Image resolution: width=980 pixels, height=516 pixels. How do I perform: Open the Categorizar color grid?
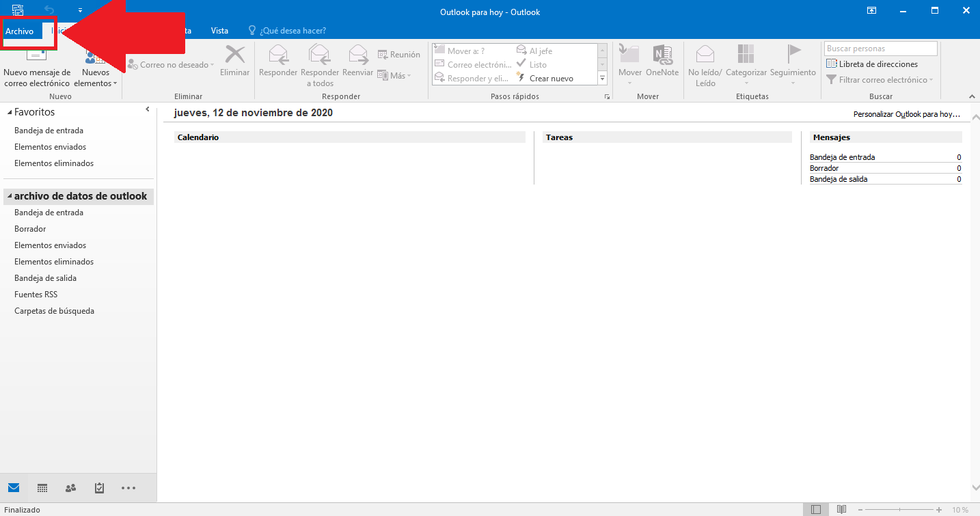[x=746, y=55]
